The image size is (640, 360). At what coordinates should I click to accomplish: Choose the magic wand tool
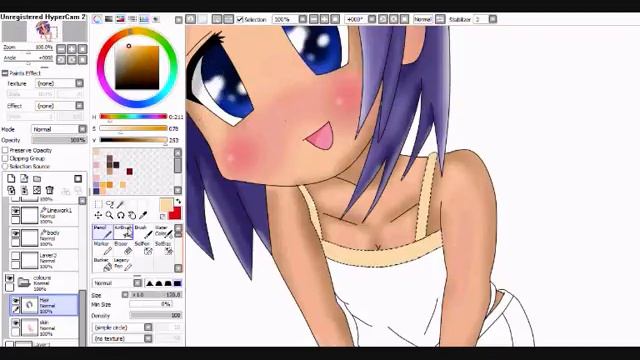coord(120,204)
